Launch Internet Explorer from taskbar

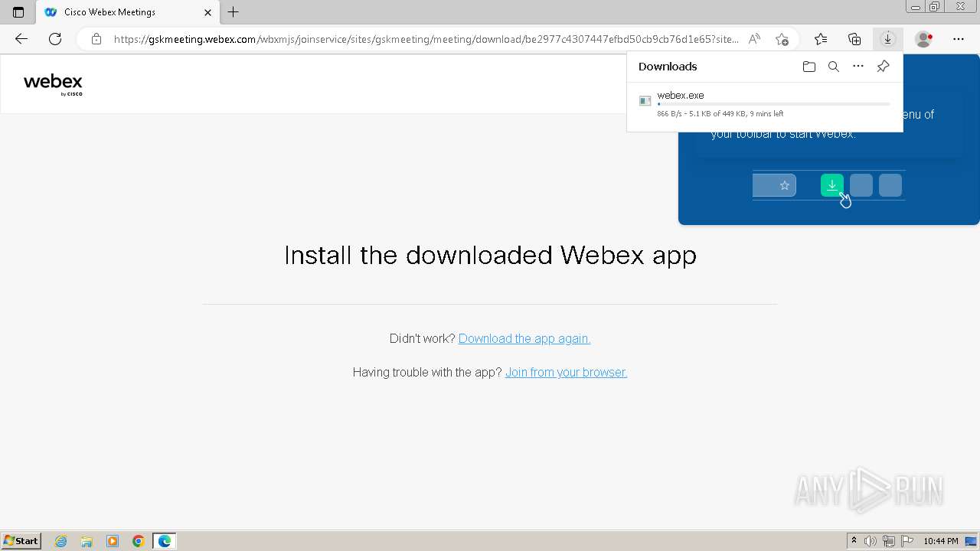tap(60, 541)
